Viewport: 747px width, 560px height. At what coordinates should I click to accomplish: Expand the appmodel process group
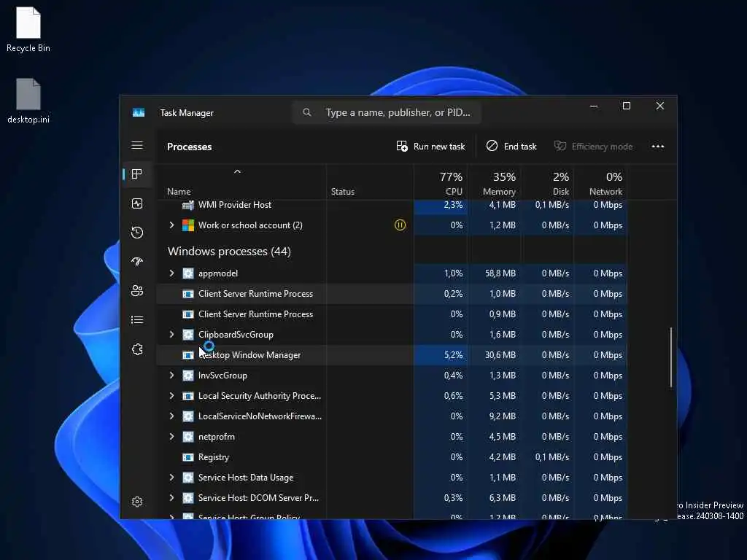pos(171,273)
